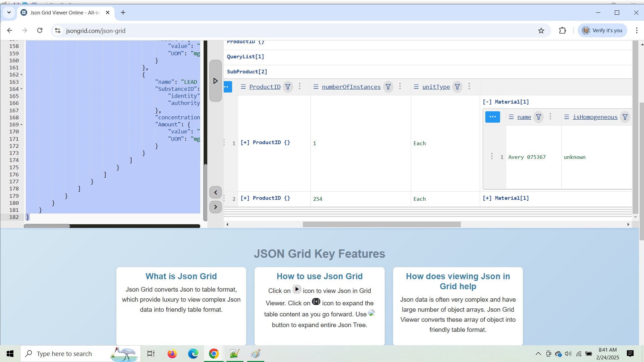Click the isHomogeneous column header link
Viewport: 644px width, 362px height.
[x=595, y=117]
